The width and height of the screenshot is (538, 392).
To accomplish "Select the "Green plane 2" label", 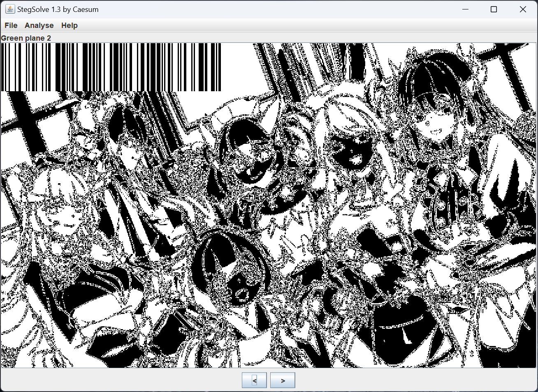I will (26, 38).
